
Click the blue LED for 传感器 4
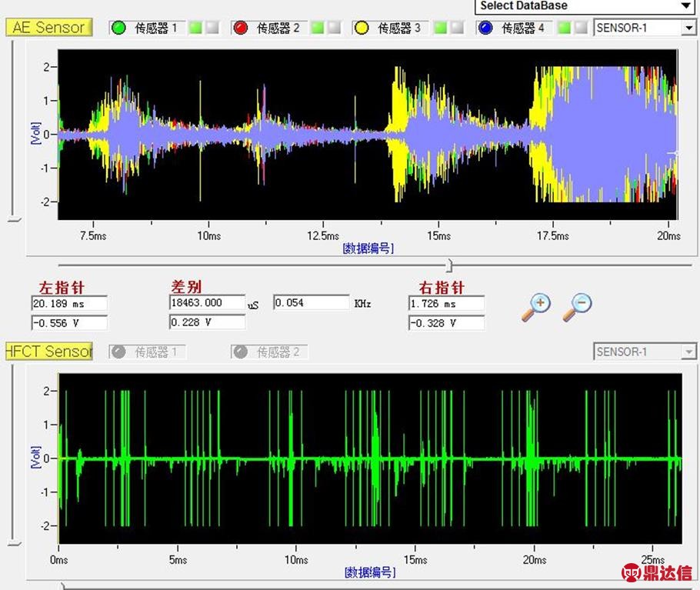pos(485,28)
